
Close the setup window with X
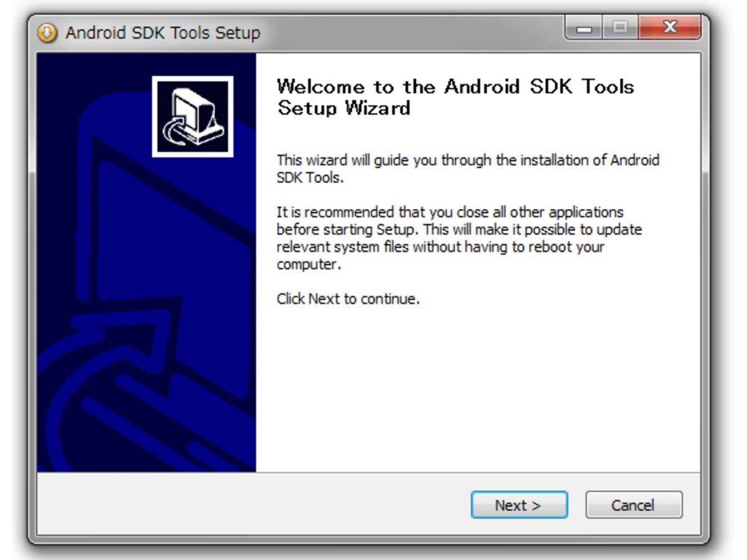(x=669, y=28)
